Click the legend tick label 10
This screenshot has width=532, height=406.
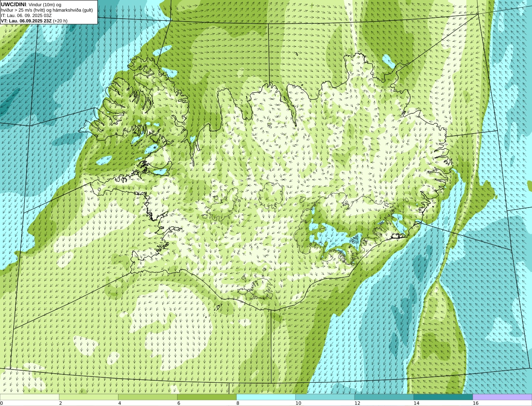(x=298, y=403)
